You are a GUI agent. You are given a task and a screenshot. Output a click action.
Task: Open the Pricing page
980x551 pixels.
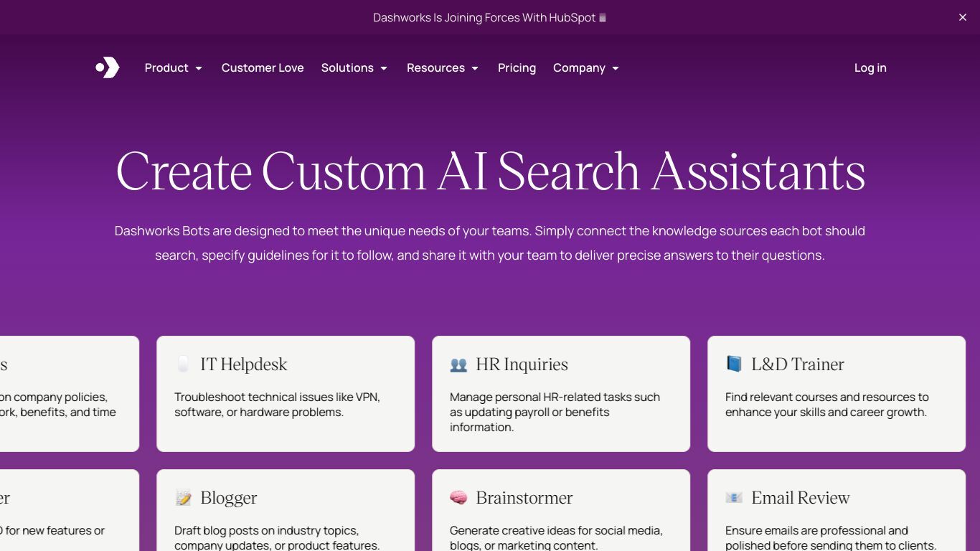[x=517, y=67]
